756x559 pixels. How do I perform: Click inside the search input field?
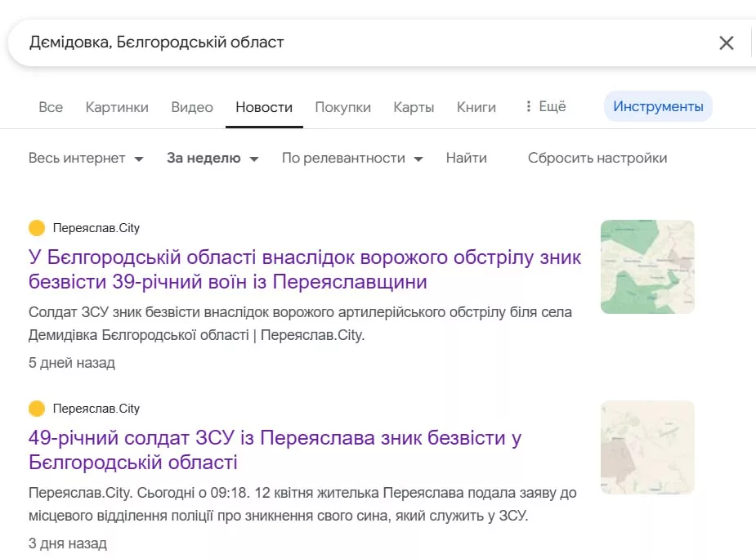click(x=327, y=42)
